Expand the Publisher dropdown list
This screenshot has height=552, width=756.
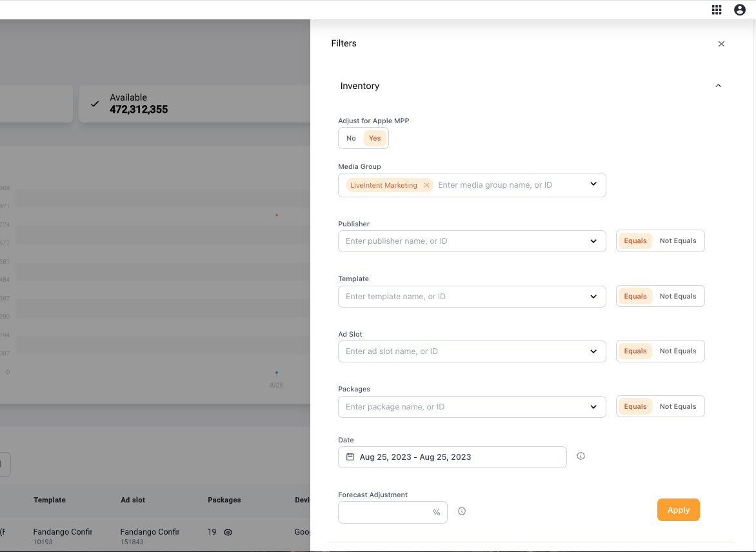pos(593,241)
